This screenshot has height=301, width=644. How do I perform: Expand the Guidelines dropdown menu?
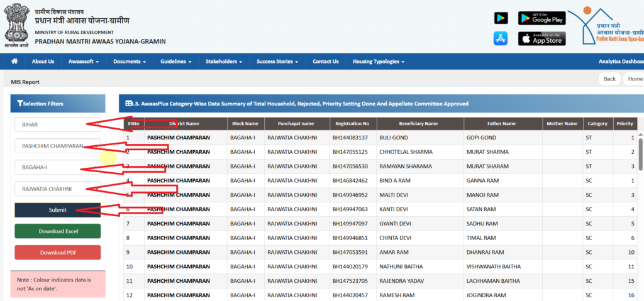[176, 62]
